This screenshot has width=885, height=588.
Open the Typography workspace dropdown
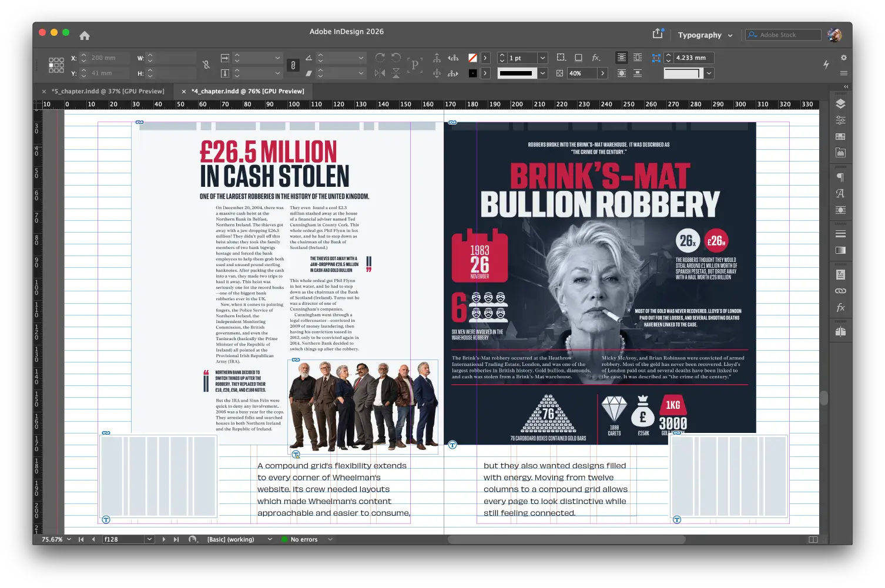[x=705, y=35]
